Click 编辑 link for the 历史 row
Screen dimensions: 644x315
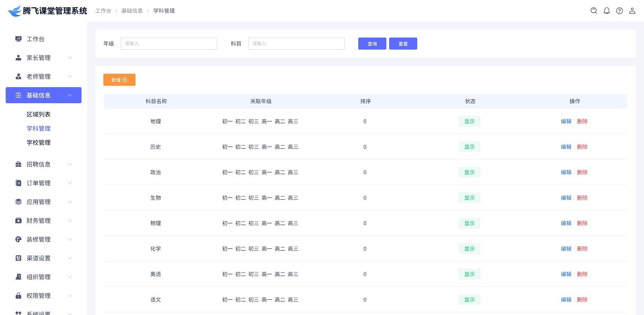pos(566,147)
